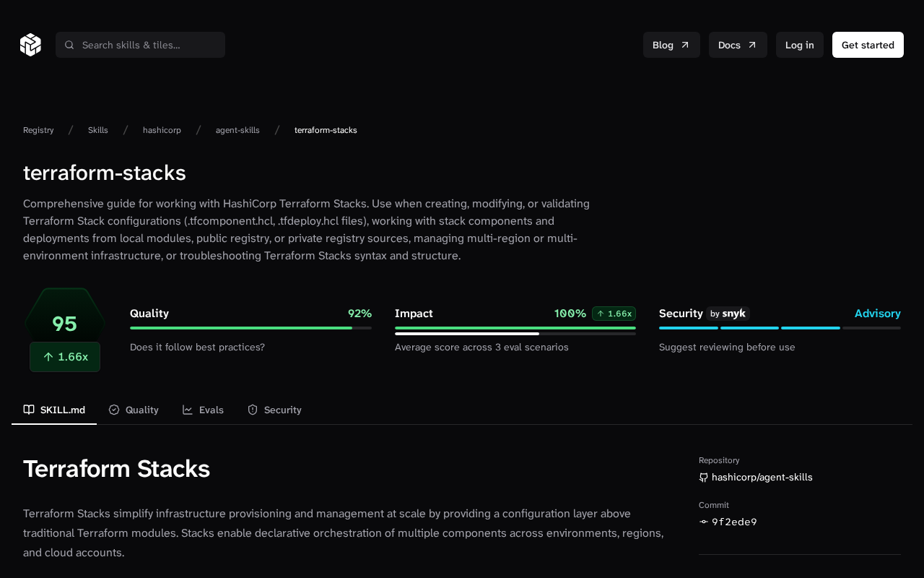This screenshot has height=578, width=924.
Task: Click the Quality 92% value
Action: tap(359, 314)
